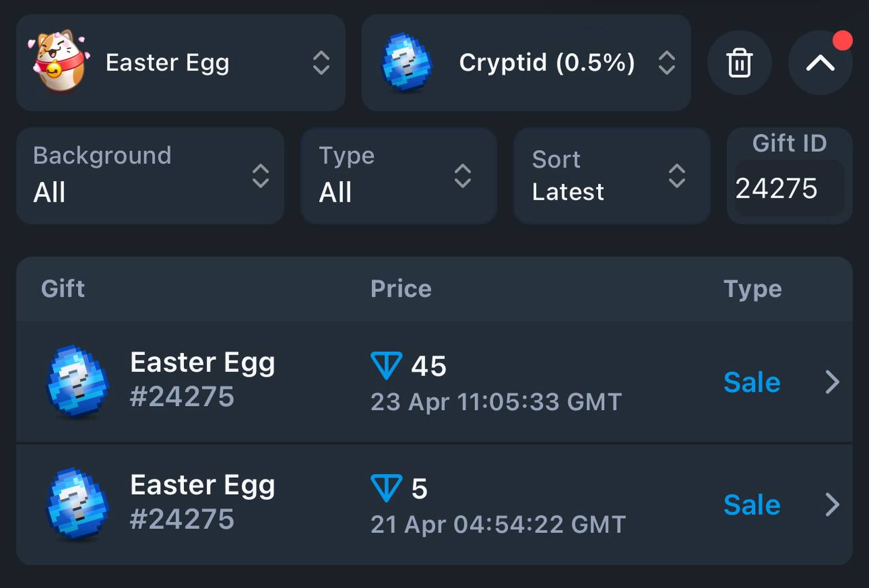This screenshot has height=588, width=869.
Task: Open the Background filter dropdown
Action: click(x=150, y=176)
